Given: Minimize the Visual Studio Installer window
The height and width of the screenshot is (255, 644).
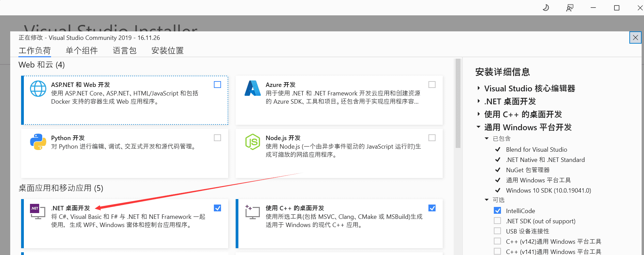Looking at the screenshot, I should point(593,7).
